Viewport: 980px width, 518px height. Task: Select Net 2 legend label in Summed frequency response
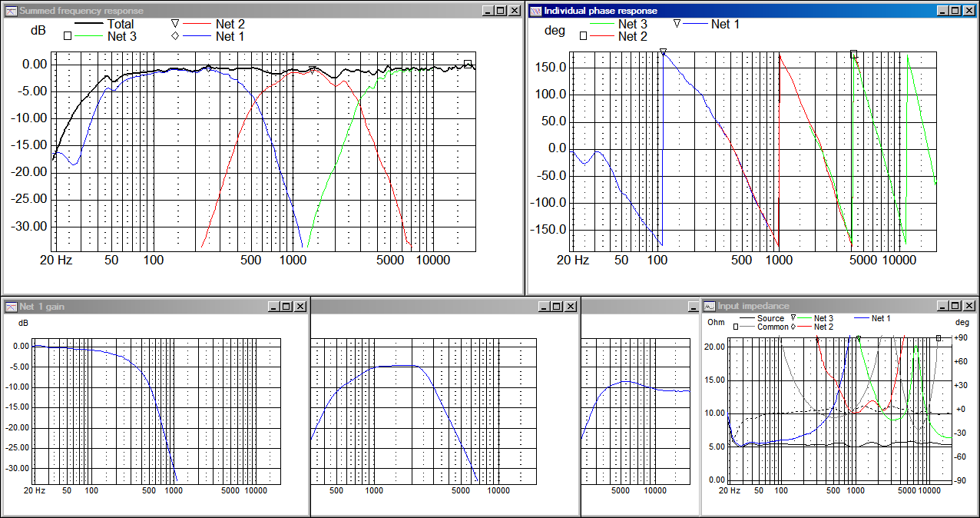point(230,25)
